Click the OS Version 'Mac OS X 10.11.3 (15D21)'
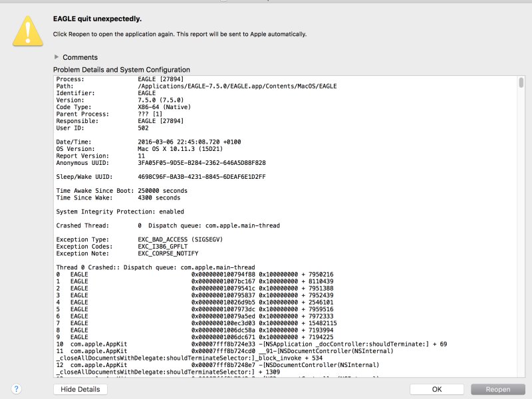Image resolution: width=532 pixels, height=399 pixels. tap(180, 149)
